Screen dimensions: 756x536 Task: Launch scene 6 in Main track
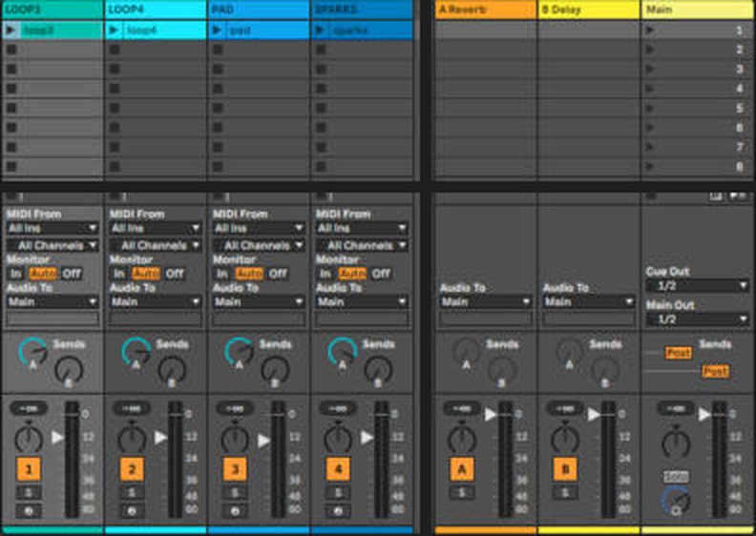(x=649, y=128)
